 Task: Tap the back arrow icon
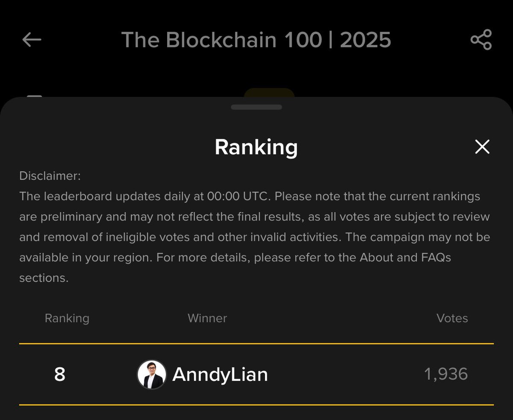point(32,40)
